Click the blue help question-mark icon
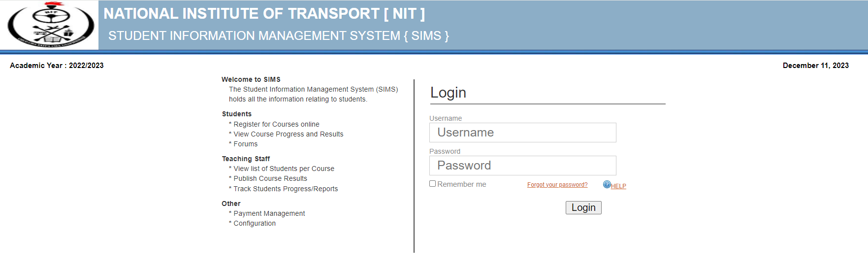This screenshot has width=868, height=271. coord(607,184)
